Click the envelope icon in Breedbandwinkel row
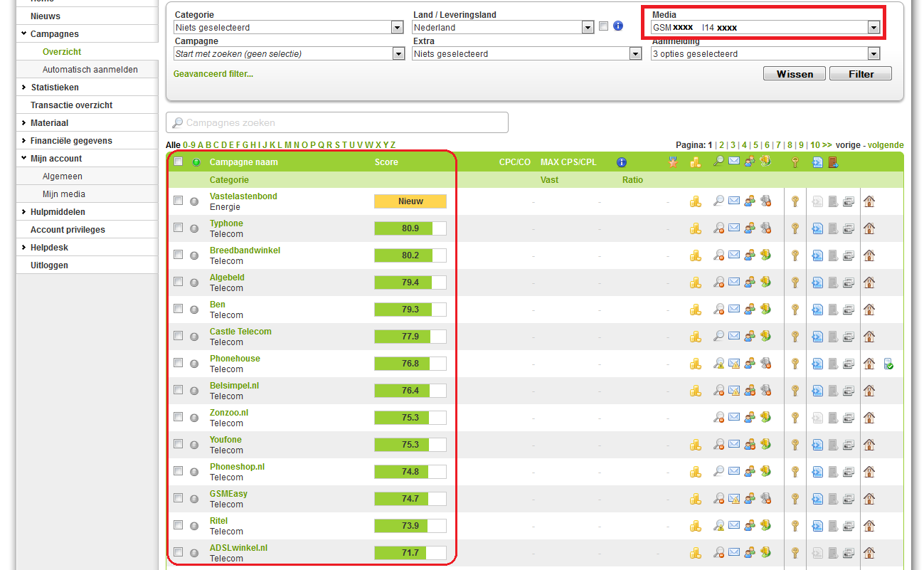924x570 pixels. pyautogui.click(x=734, y=255)
